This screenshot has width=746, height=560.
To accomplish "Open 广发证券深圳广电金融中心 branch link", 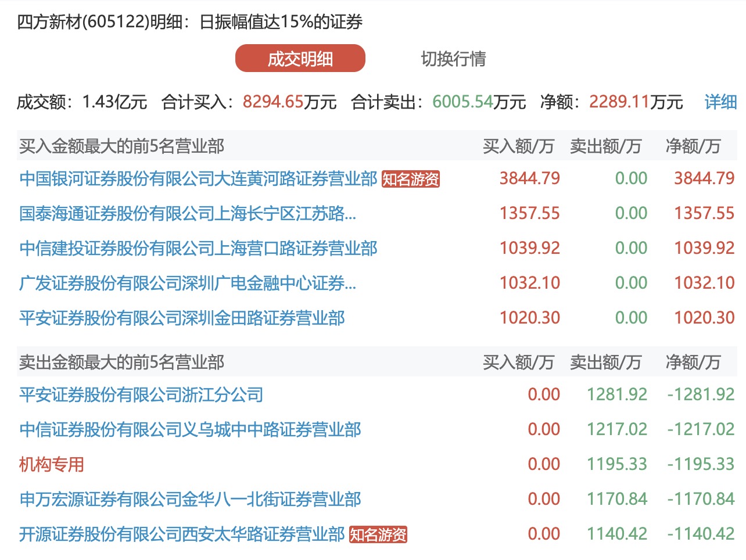I will tap(188, 283).
